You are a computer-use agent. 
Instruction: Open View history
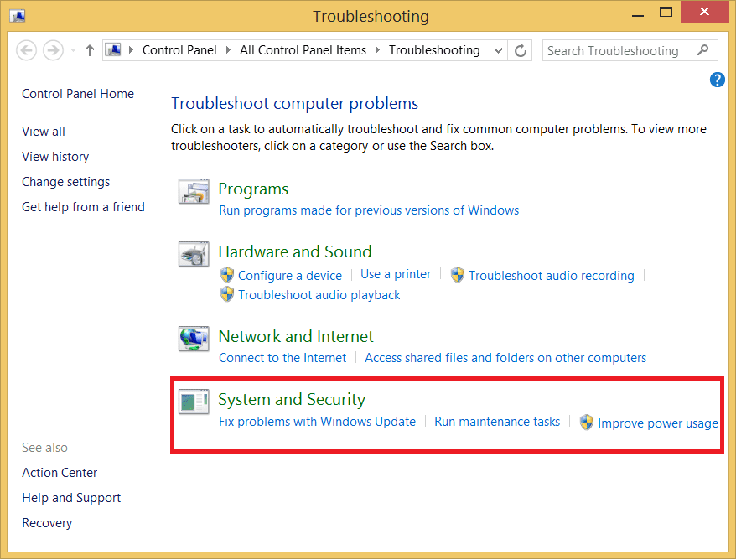coord(55,156)
